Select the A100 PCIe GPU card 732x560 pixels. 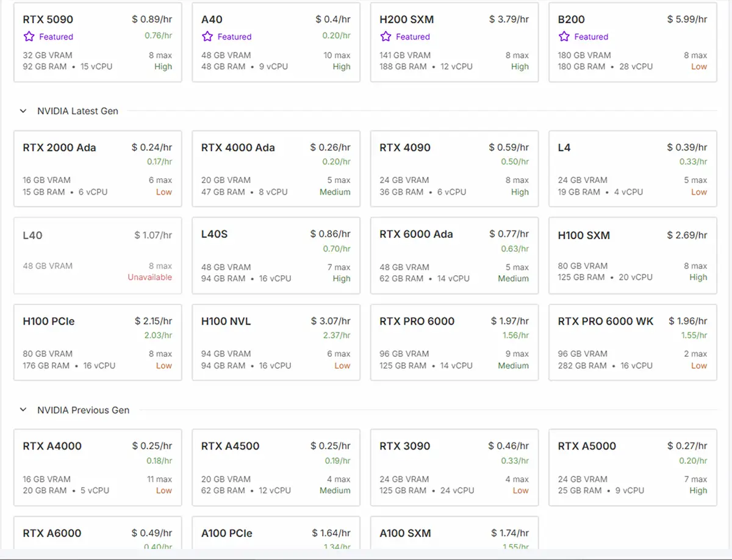click(x=276, y=533)
